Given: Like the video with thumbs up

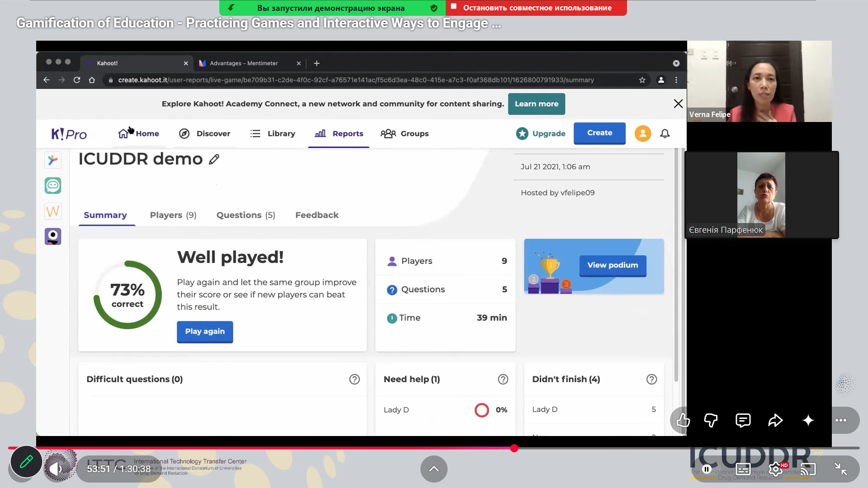Looking at the screenshot, I should coord(683,421).
